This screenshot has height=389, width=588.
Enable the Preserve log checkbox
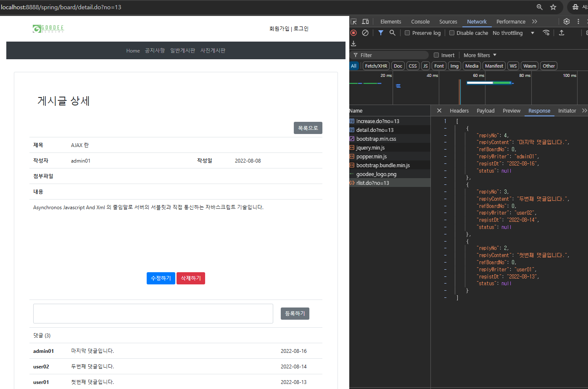pos(407,33)
